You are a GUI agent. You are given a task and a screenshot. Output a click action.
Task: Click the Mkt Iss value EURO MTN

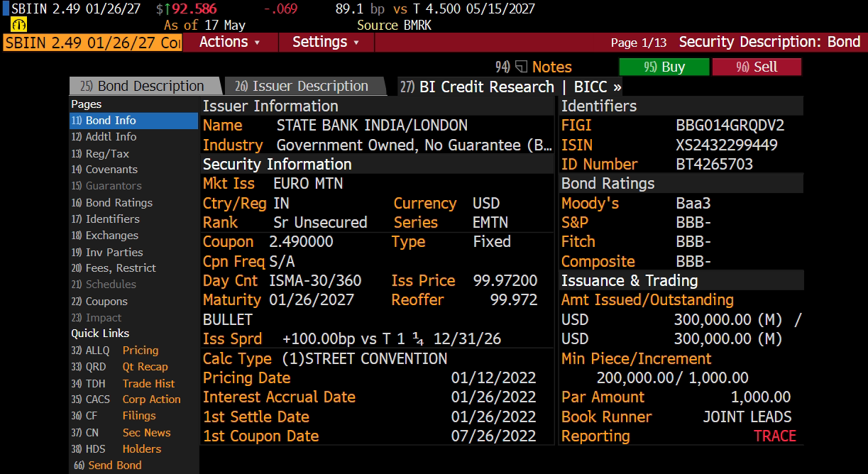click(x=308, y=183)
